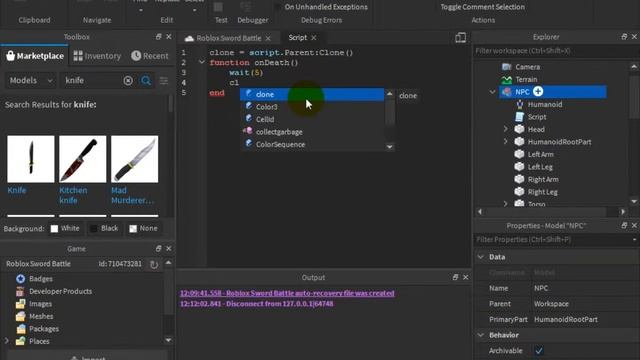640x360 pixels.
Task: Undock the Explorer panel
Action: (x=624, y=37)
